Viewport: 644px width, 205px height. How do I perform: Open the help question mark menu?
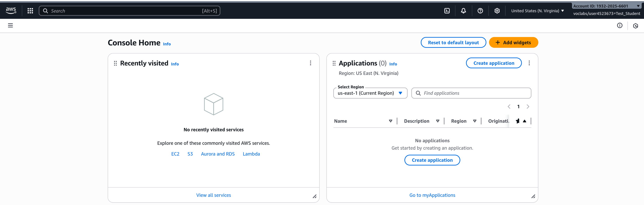pyautogui.click(x=480, y=11)
